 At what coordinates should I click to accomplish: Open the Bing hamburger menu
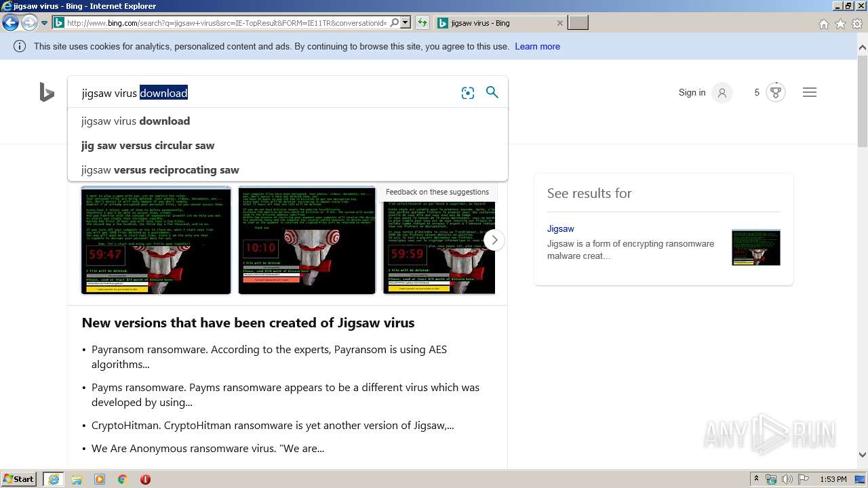pyautogui.click(x=810, y=92)
